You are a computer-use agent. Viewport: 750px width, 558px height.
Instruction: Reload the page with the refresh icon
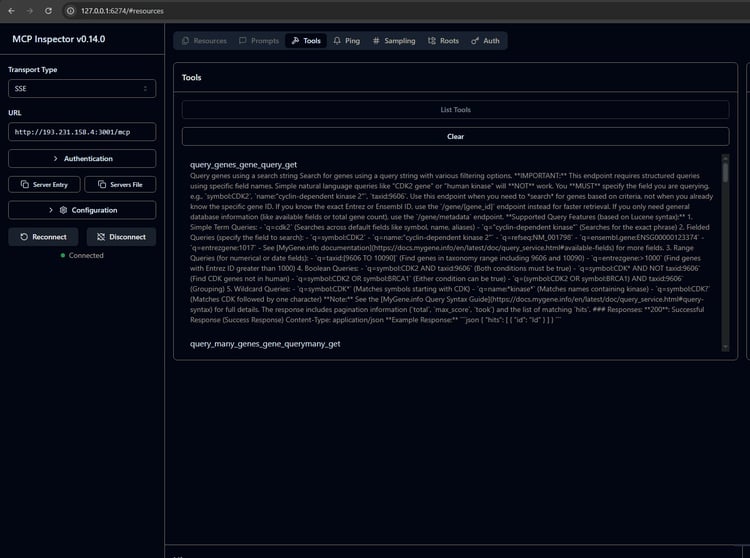(48, 11)
